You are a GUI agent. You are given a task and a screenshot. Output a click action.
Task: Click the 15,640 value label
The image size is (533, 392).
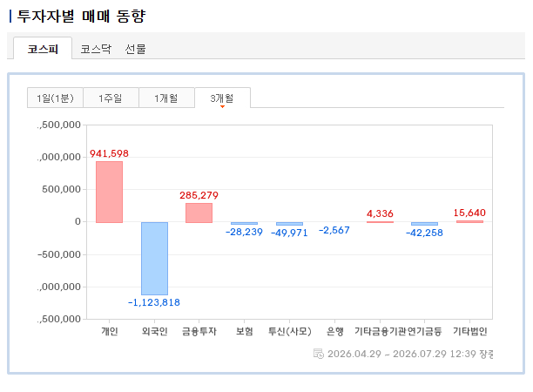point(469,213)
